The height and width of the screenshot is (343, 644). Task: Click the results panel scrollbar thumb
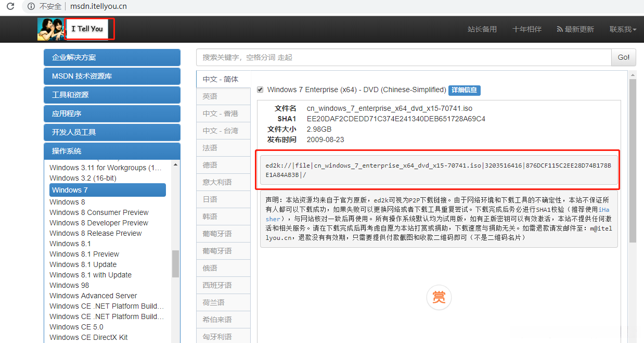633,160
